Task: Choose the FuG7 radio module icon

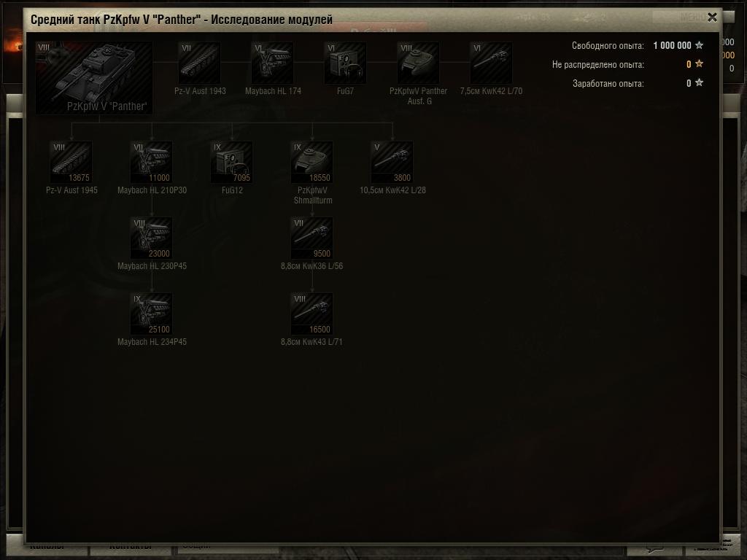Action: [345, 63]
